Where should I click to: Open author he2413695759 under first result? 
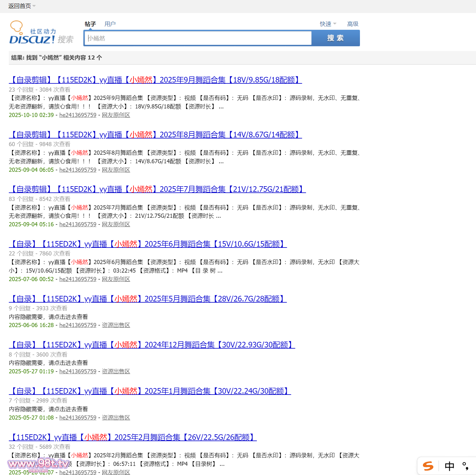pyautogui.click(x=78, y=115)
